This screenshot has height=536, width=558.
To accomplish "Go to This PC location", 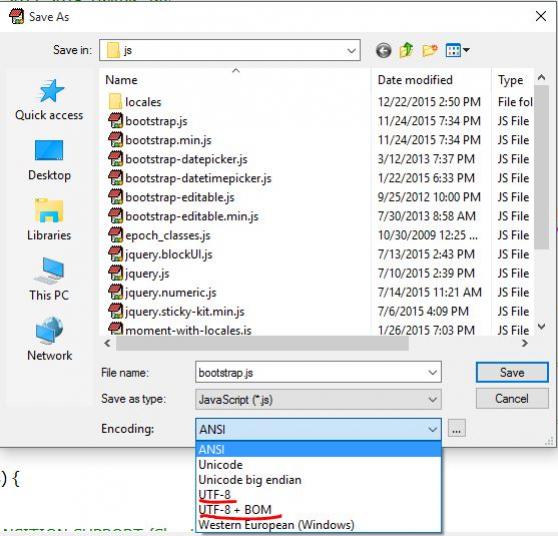I will pos(49,279).
